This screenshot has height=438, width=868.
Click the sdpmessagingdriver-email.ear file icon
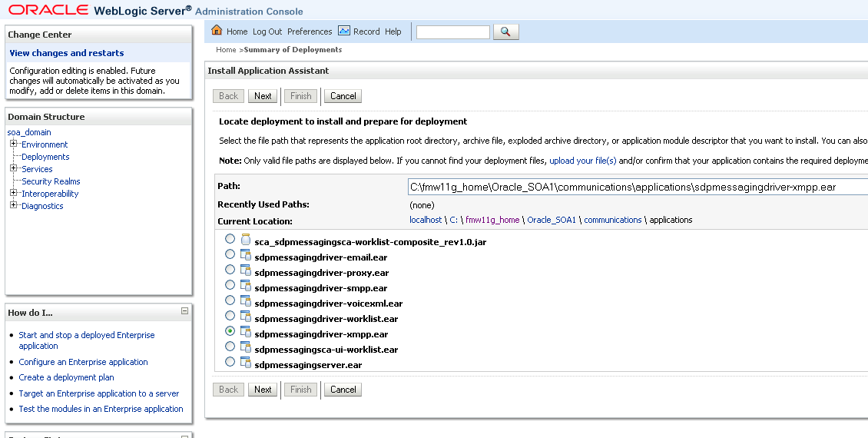point(246,257)
